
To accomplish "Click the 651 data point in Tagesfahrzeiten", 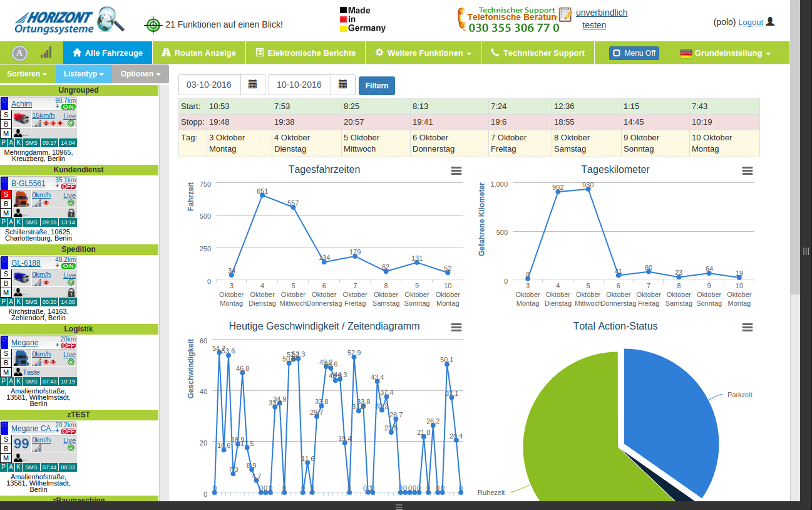I will (262, 195).
